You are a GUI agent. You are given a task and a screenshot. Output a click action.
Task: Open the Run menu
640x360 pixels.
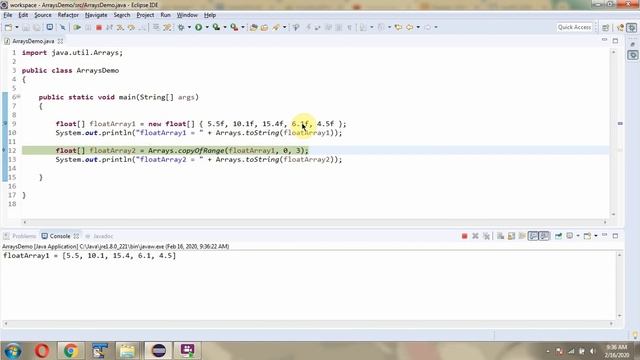165,15
